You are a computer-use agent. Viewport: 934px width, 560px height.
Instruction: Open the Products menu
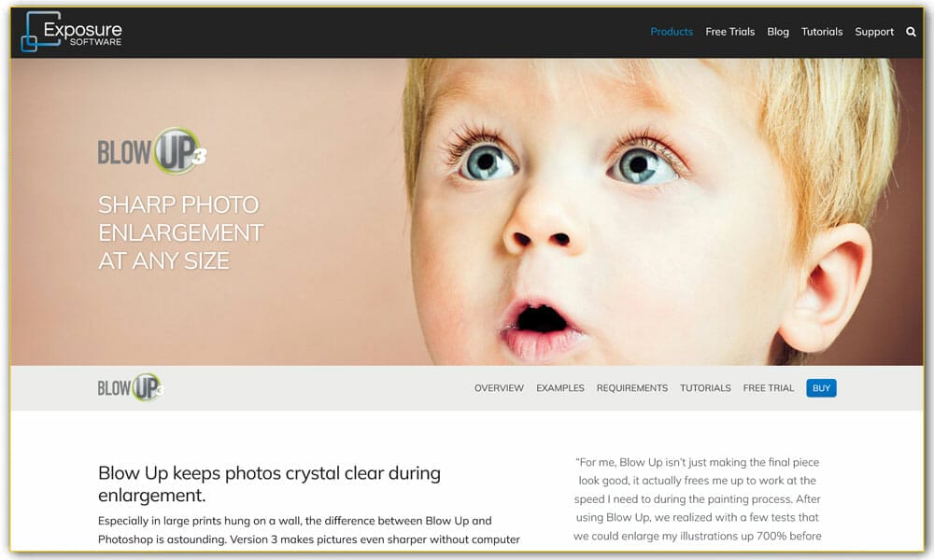point(672,32)
